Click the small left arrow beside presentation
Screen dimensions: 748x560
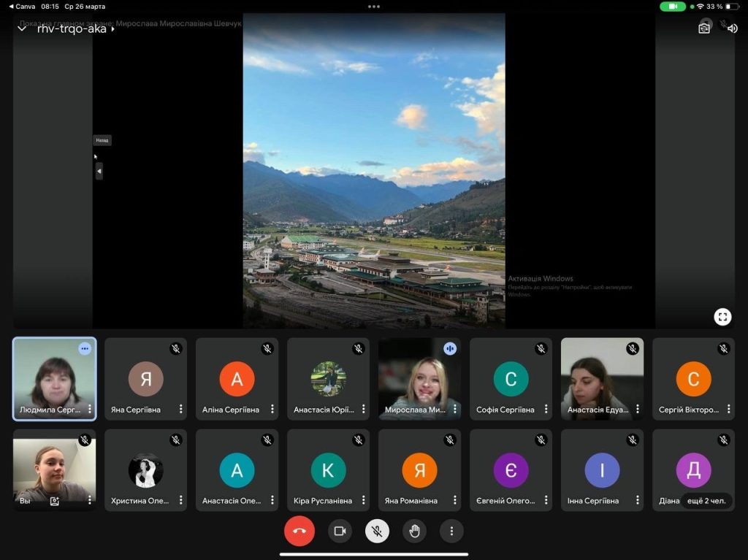99,171
